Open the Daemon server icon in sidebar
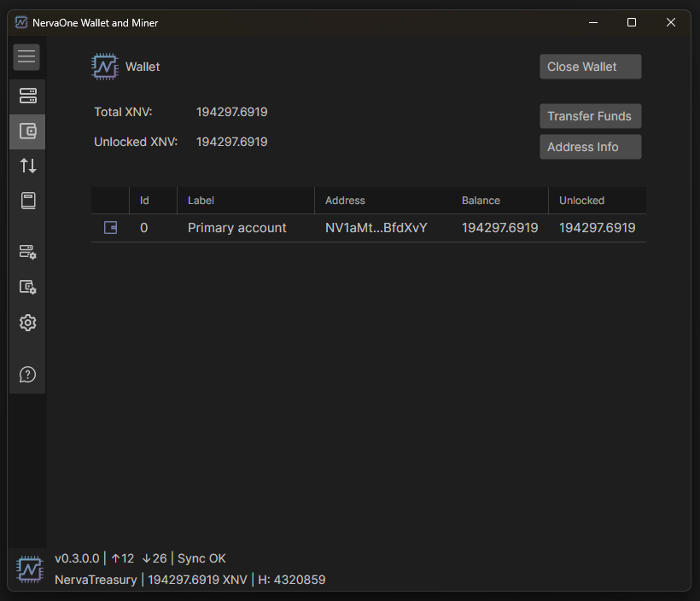The height and width of the screenshot is (601, 700). [x=27, y=96]
